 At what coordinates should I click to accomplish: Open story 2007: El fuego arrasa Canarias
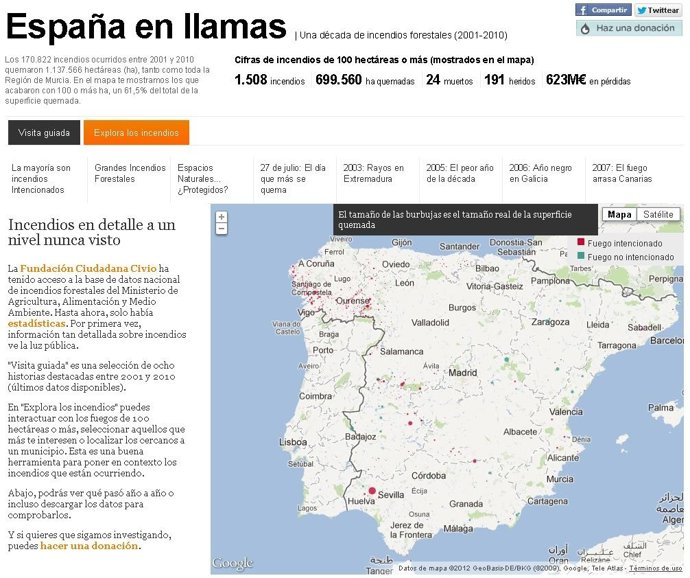pyautogui.click(x=622, y=173)
